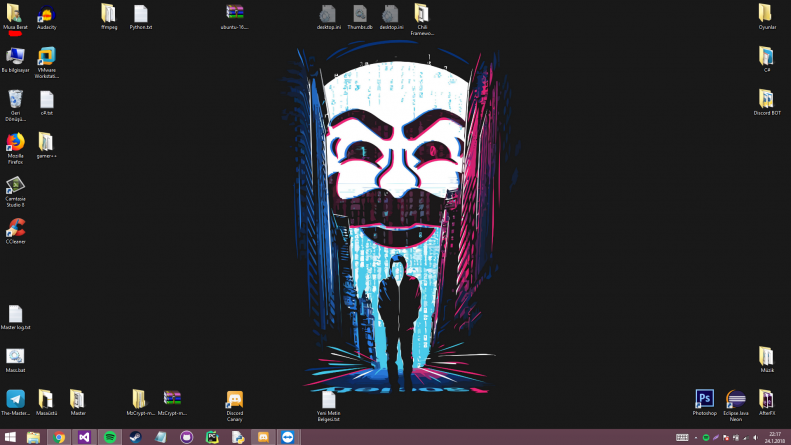Open the Oyunlar folder
The height and width of the screenshot is (445, 791).
[x=767, y=17]
